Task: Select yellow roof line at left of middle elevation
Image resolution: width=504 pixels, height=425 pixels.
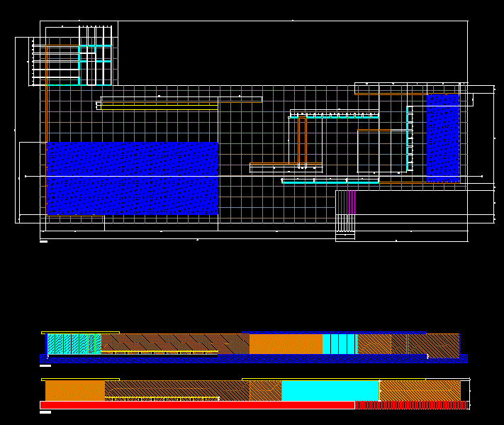Action: (80, 333)
